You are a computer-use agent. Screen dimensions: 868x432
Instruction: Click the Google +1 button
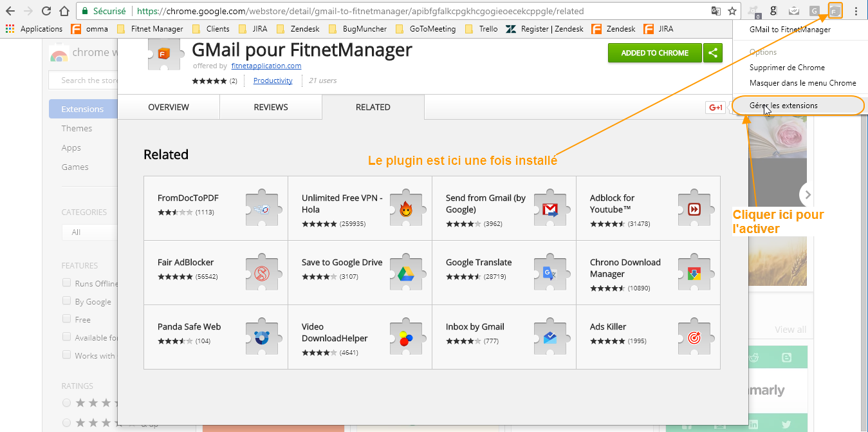[x=715, y=108]
